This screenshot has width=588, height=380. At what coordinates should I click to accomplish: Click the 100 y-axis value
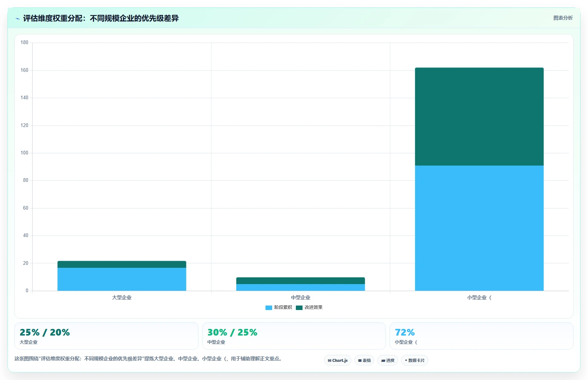coord(24,153)
